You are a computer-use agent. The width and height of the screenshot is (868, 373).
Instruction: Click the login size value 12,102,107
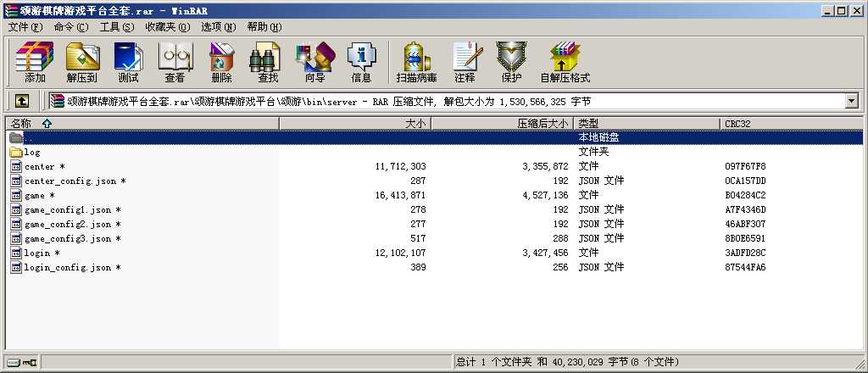400,253
